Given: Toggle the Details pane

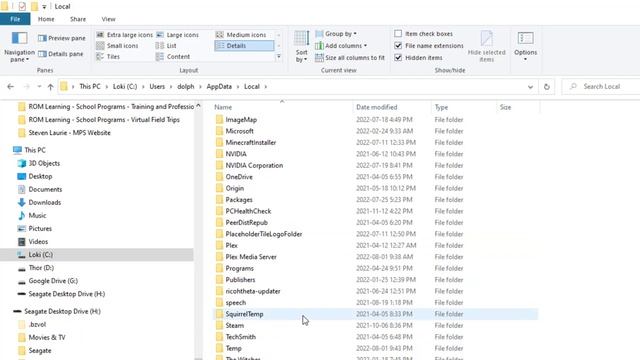Looking at the screenshot, I should pos(61,54).
